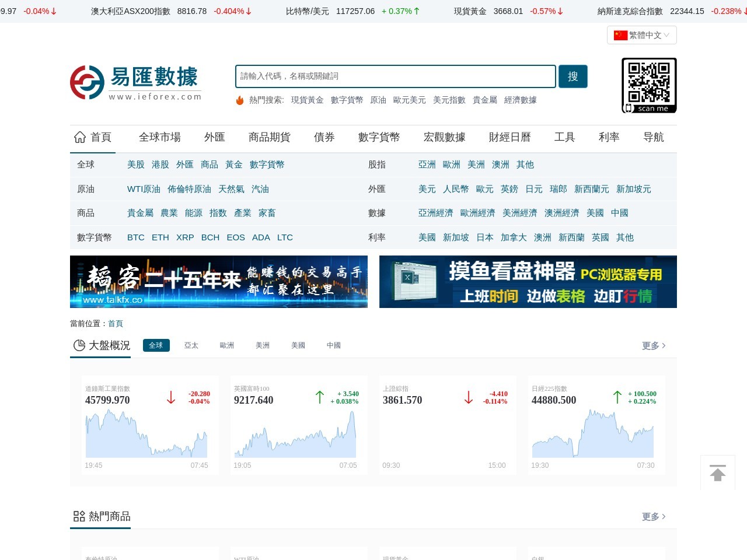Click the home icon beside 首頁
This screenshot has width=747, height=560.
pos(80,137)
